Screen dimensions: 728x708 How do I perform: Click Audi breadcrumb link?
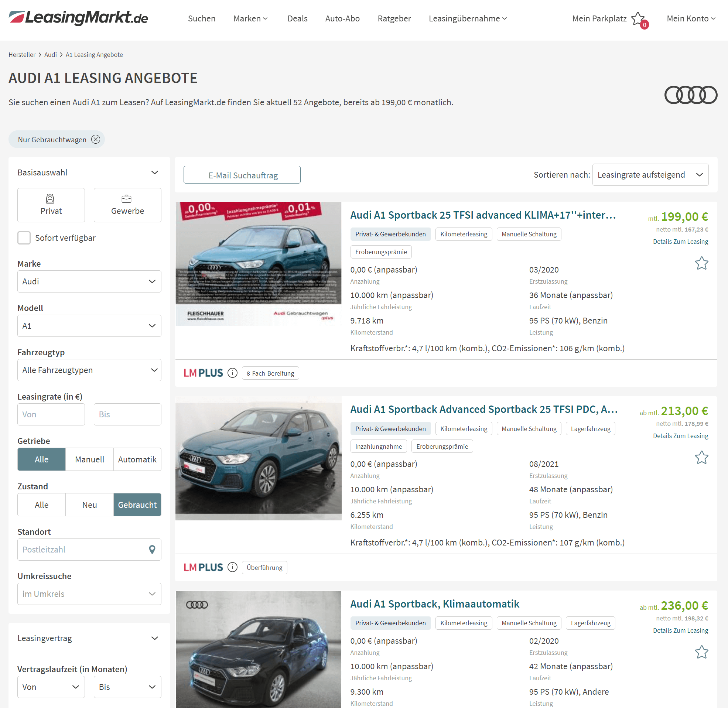tap(51, 55)
